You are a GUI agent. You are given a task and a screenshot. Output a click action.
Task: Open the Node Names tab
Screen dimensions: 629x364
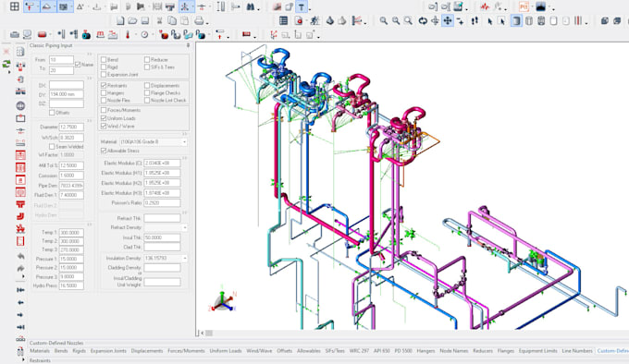coord(453,351)
